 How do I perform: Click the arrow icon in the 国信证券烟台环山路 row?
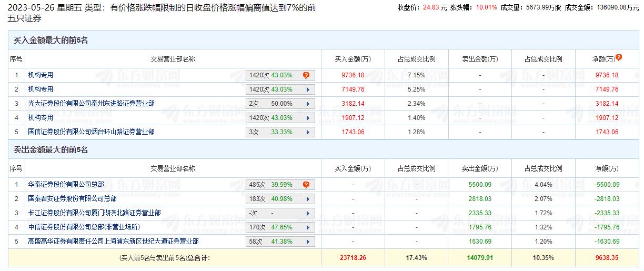pos(308,132)
